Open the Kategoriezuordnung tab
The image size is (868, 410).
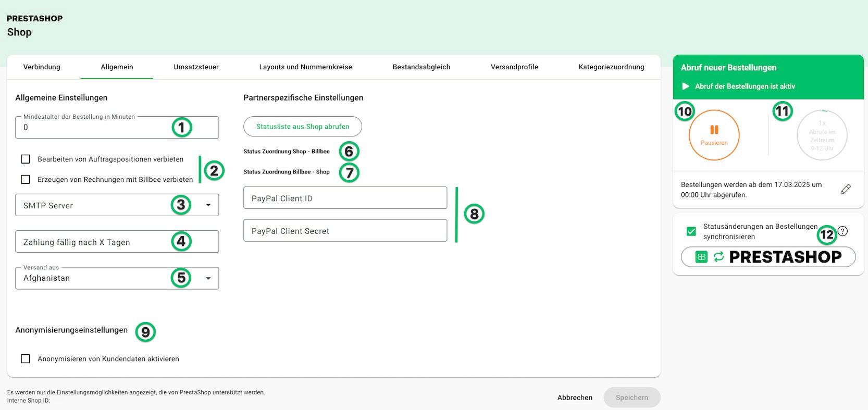[611, 67]
